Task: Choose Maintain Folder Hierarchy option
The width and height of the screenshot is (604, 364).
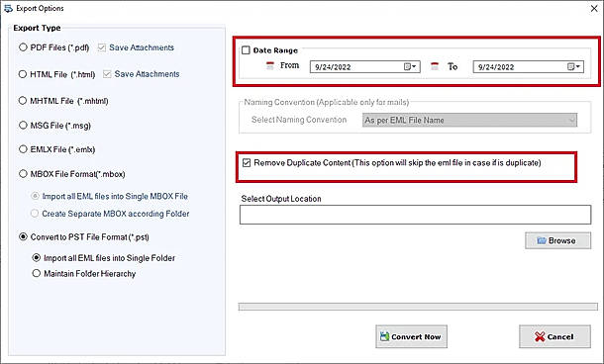Action: point(37,273)
